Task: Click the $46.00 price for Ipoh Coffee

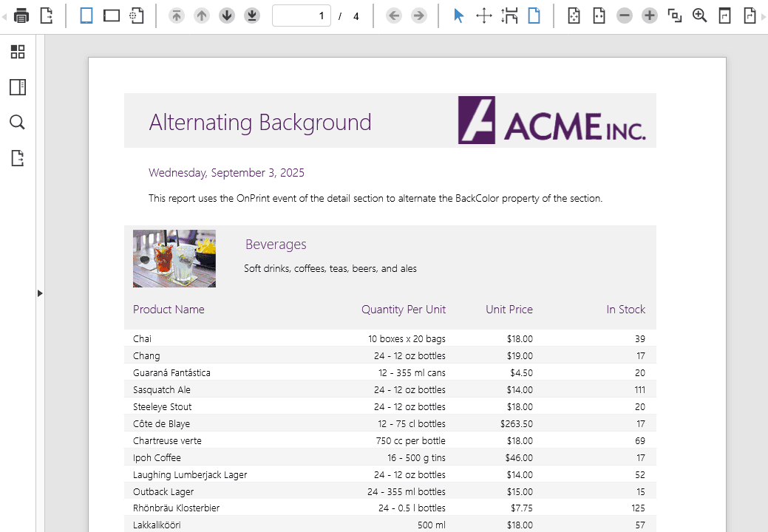Action: 519,458
